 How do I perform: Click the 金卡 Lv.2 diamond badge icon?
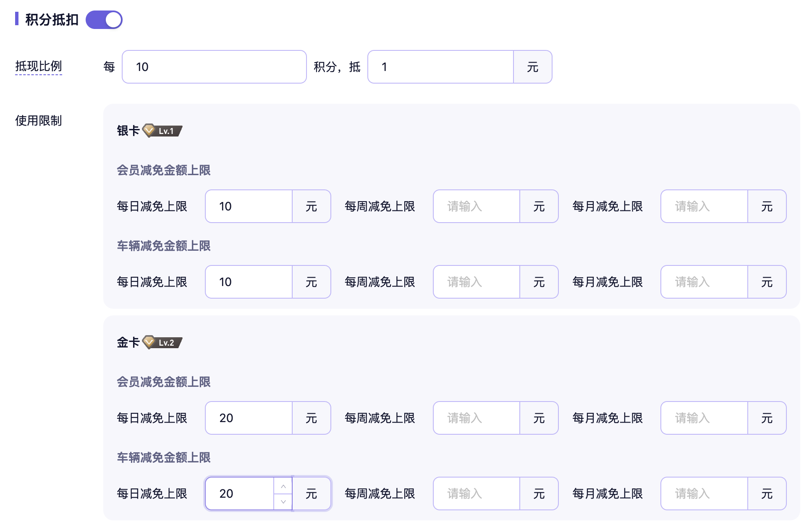tap(149, 342)
